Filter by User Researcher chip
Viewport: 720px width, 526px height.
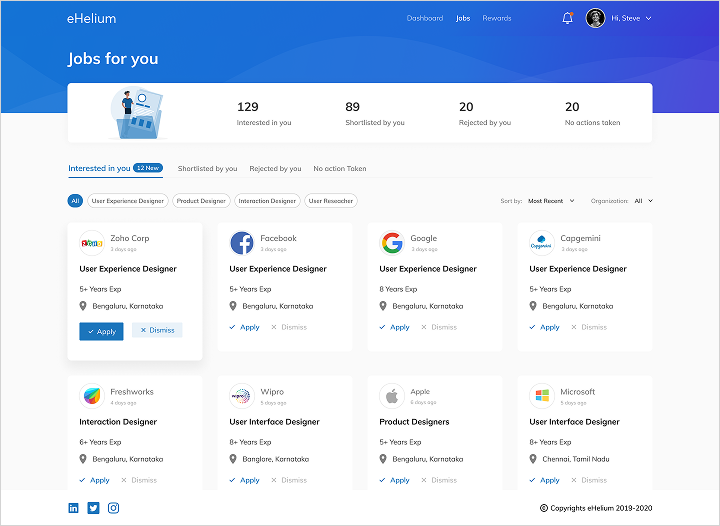click(331, 201)
